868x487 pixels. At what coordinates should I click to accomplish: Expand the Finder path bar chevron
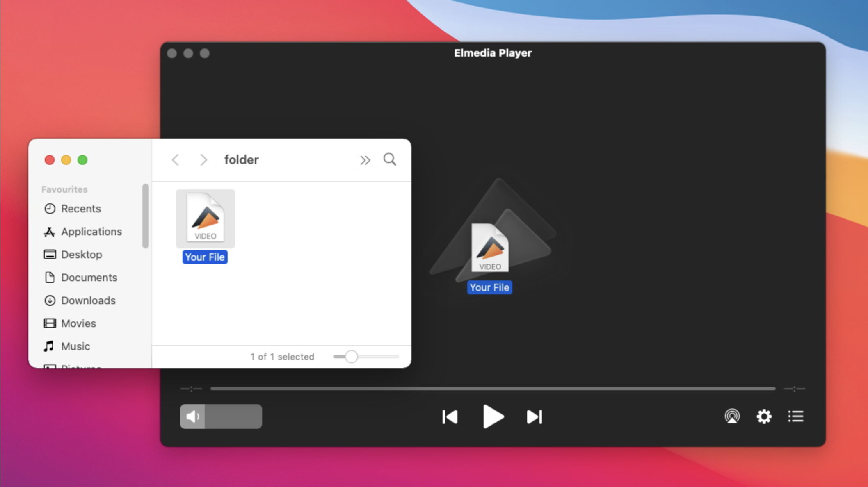[365, 159]
